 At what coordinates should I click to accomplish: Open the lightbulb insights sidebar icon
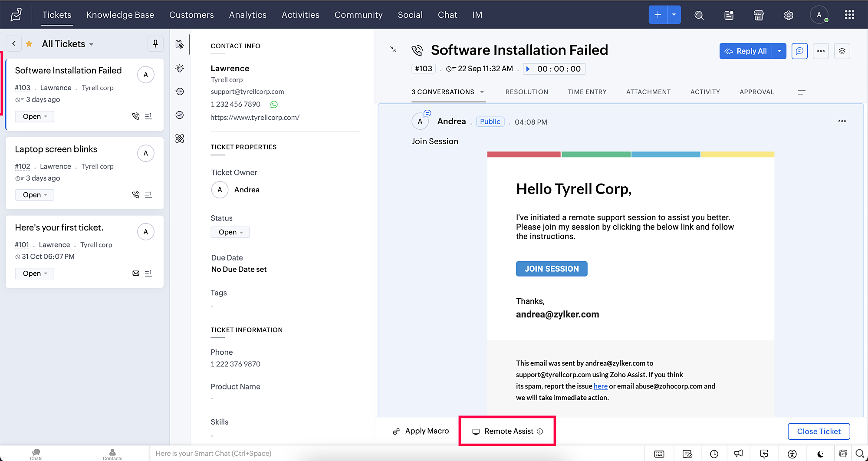(180, 68)
